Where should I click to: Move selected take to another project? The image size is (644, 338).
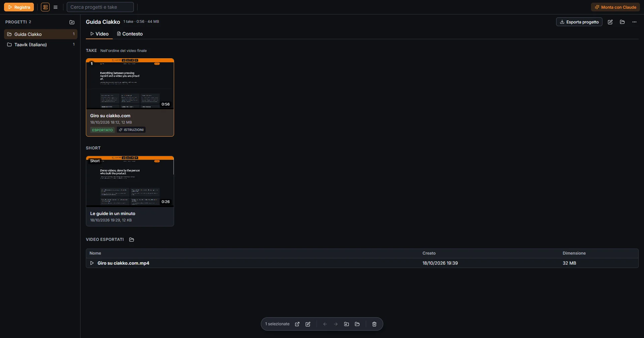click(346, 324)
